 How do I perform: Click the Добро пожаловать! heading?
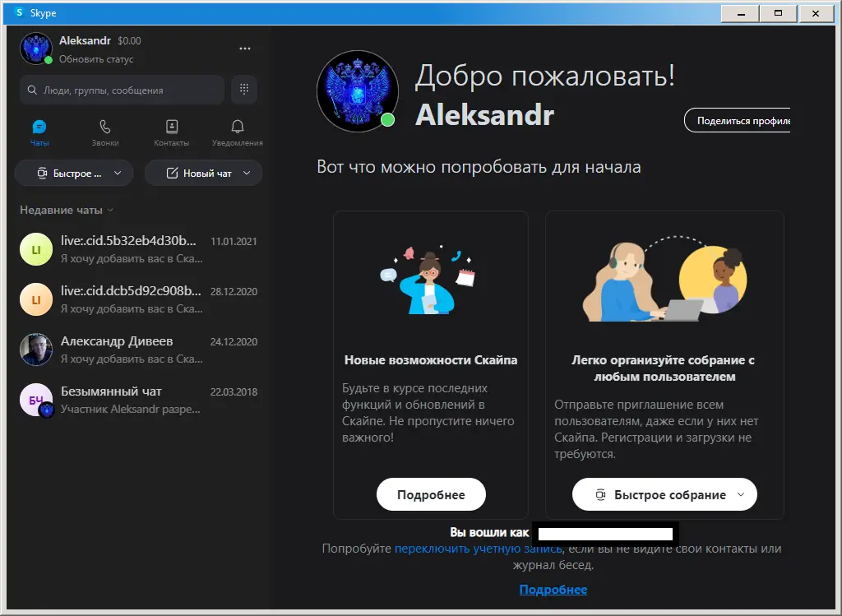[x=545, y=75]
